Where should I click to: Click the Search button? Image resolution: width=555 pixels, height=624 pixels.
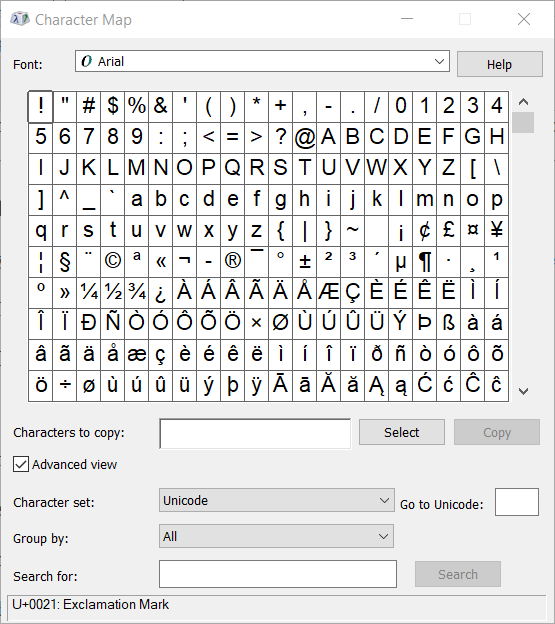[x=458, y=574]
